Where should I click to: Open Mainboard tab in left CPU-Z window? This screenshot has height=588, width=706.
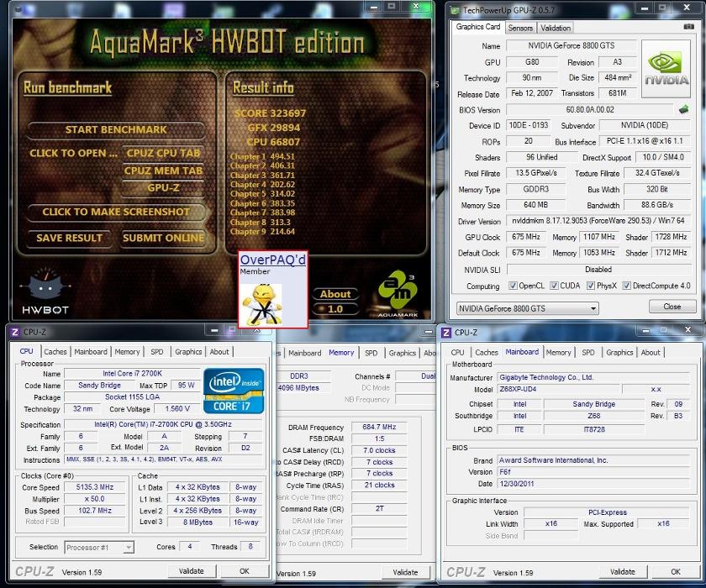point(91,352)
